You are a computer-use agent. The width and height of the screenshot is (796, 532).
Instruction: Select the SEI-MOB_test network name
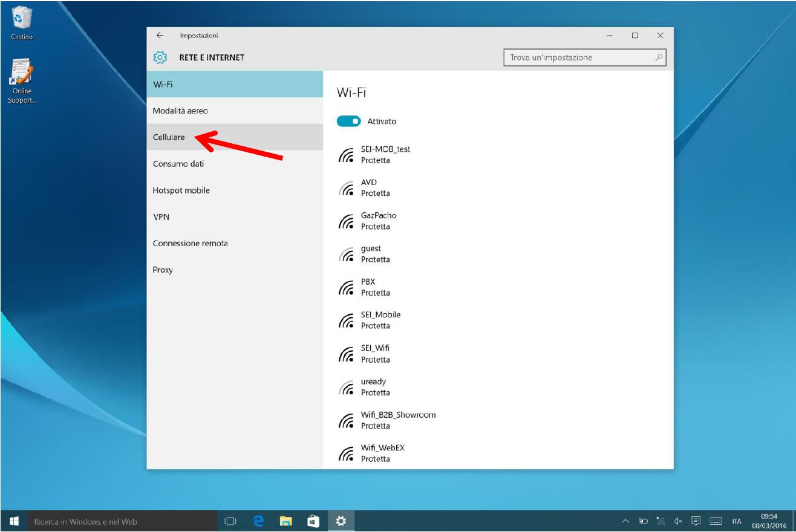pyautogui.click(x=385, y=149)
